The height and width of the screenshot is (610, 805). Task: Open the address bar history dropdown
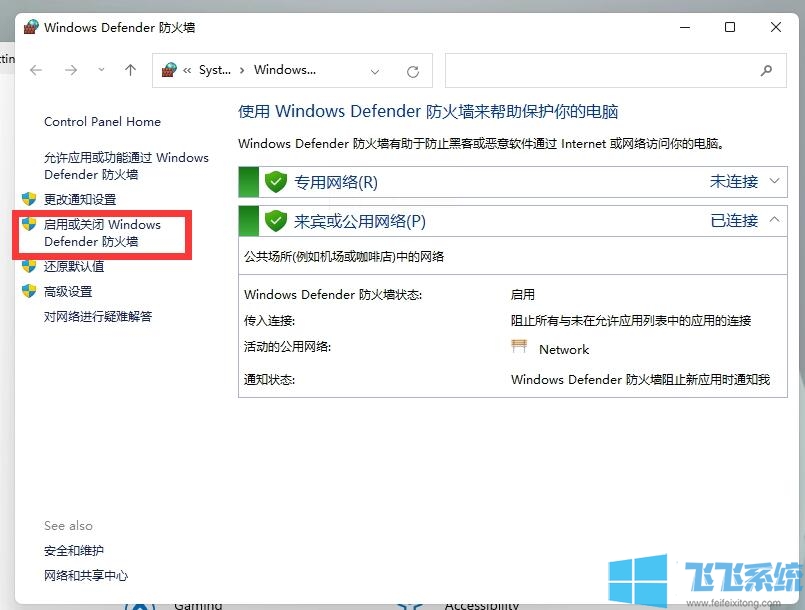pyautogui.click(x=374, y=70)
